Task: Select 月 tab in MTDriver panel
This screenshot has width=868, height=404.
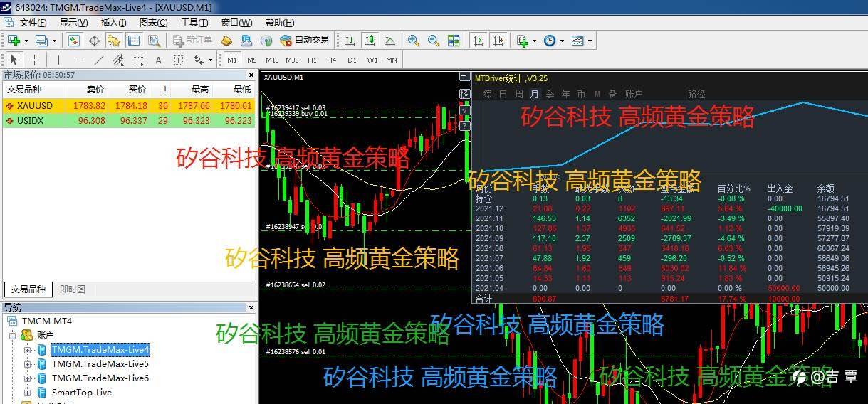Action: pos(535,93)
